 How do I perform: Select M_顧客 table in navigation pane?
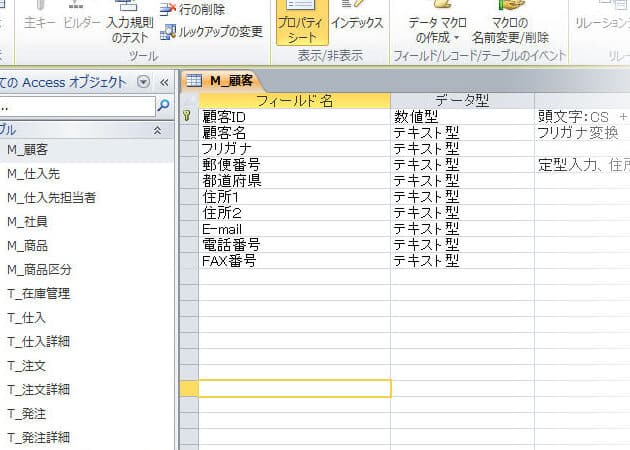click(x=86, y=150)
